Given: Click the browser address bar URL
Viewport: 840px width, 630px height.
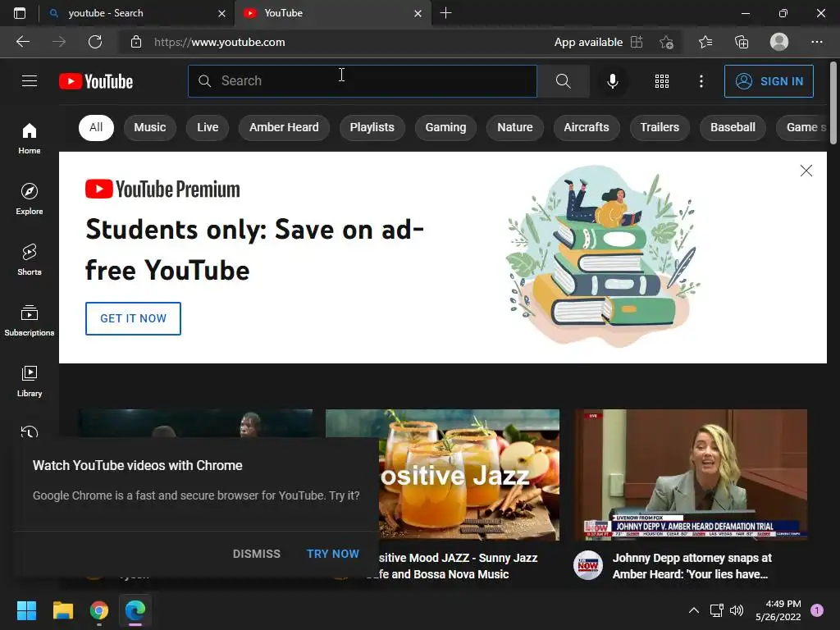Looking at the screenshot, I should (x=220, y=42).
